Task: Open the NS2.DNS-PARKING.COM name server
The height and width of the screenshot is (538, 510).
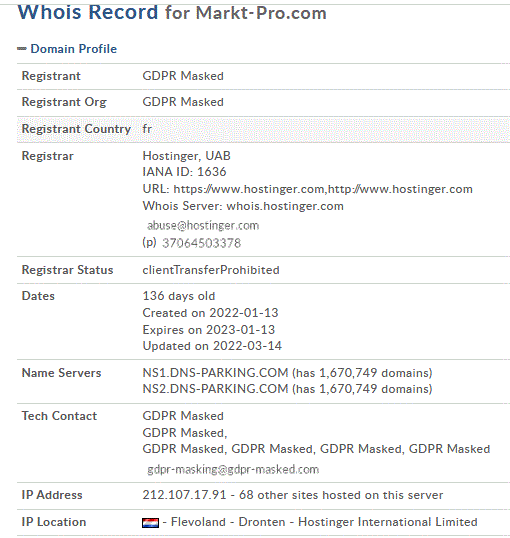Action: point(215,389)
